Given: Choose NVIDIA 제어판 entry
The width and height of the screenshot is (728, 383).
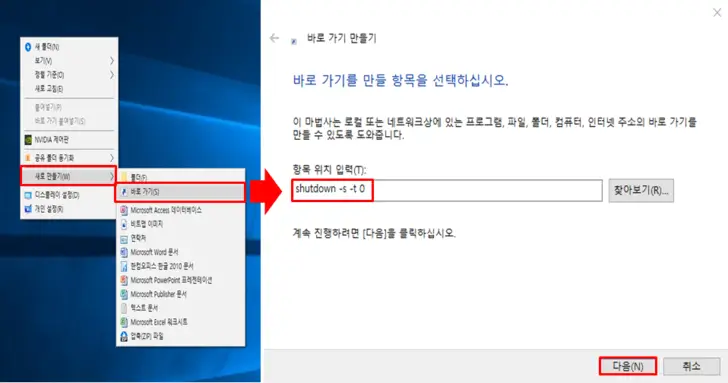Looking at the screenshot, I should coord(69,139).
